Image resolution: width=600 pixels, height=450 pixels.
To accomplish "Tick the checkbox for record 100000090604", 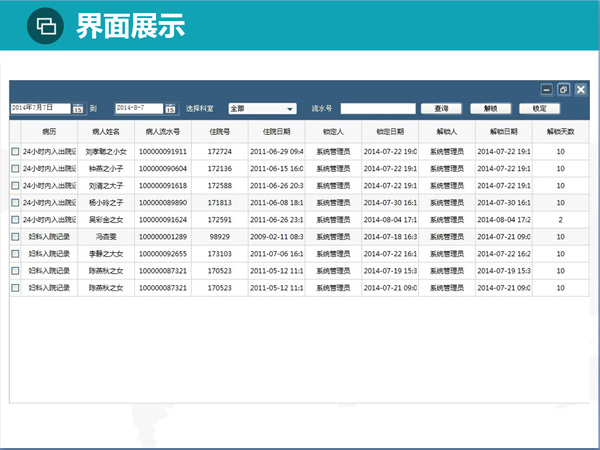I will coord(15,168).
